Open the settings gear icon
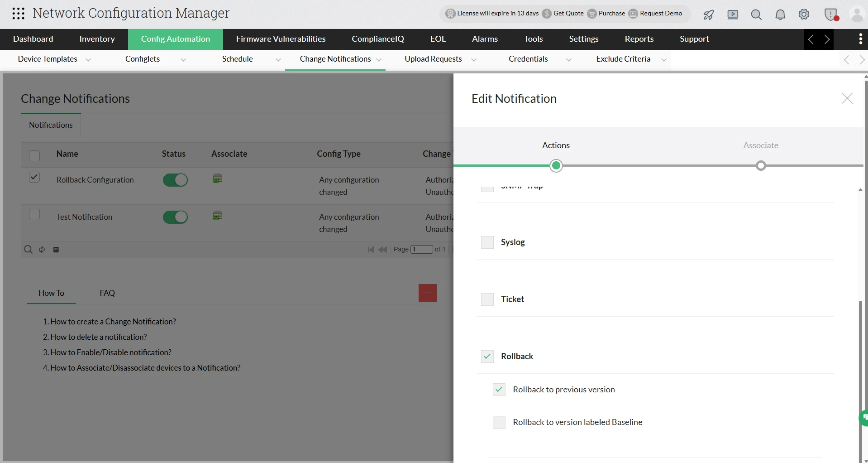Image resolution: width=868 pixels, height=463 pixels. pos(804,14)
